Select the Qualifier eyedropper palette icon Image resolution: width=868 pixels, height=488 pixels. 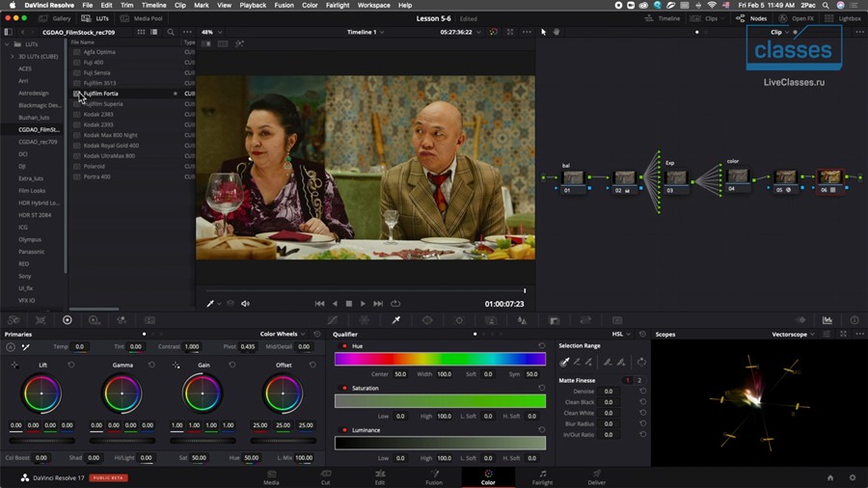click(x=396, y=320)
